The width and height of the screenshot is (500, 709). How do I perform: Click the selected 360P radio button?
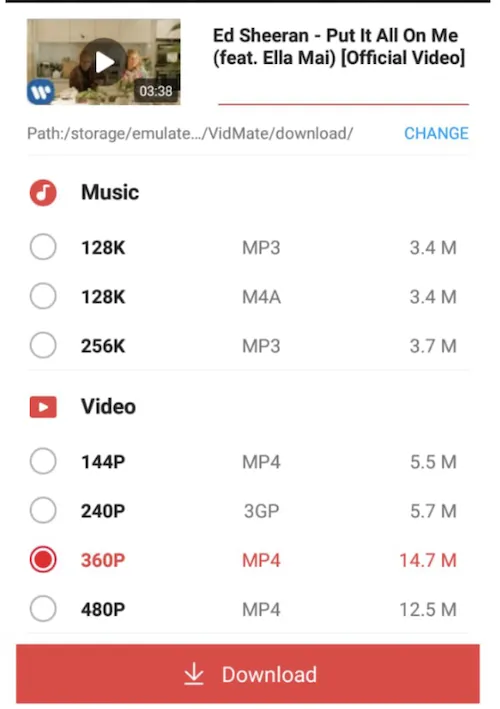point(43,560)
